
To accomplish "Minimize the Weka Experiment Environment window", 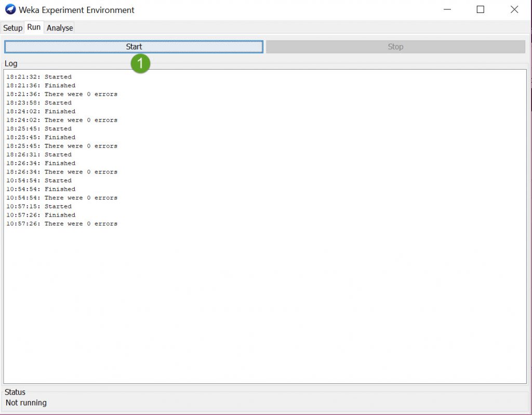I will pyautogui.click(x=447, y=9).
